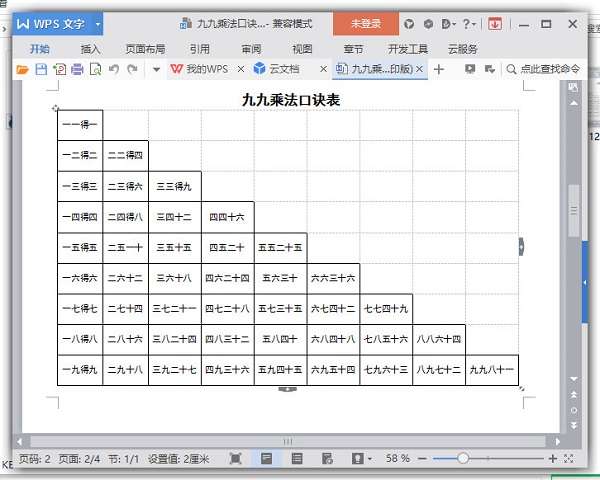Click the 未登录 login button
The width and height of the screenshot is (600, 480).
366,24
